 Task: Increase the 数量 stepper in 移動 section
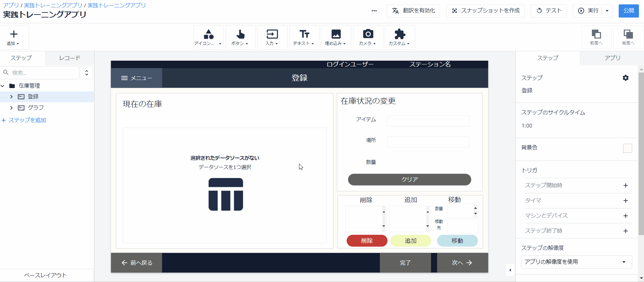476,208
